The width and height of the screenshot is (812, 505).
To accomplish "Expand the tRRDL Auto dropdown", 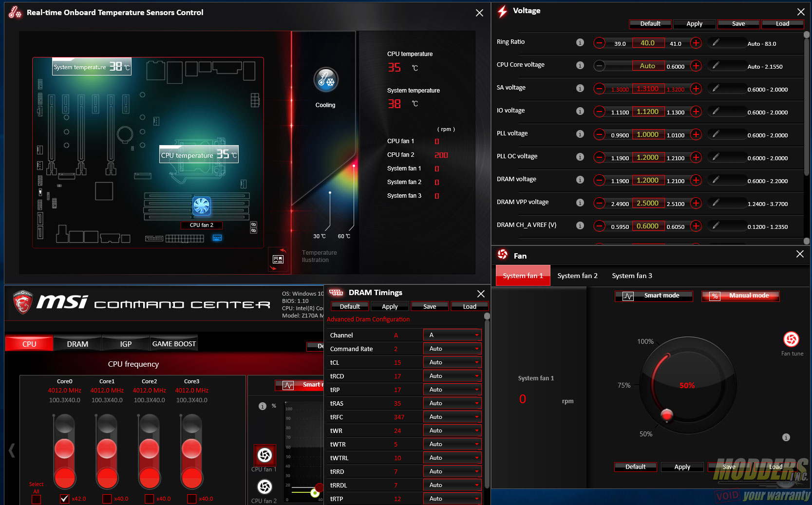I will coord(453,485).
